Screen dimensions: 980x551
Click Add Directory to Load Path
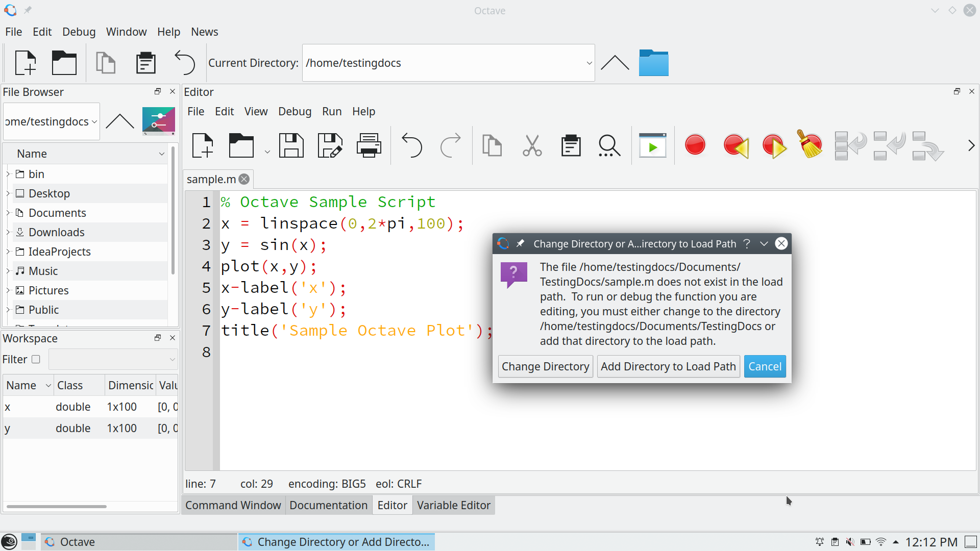coord(668,366)
